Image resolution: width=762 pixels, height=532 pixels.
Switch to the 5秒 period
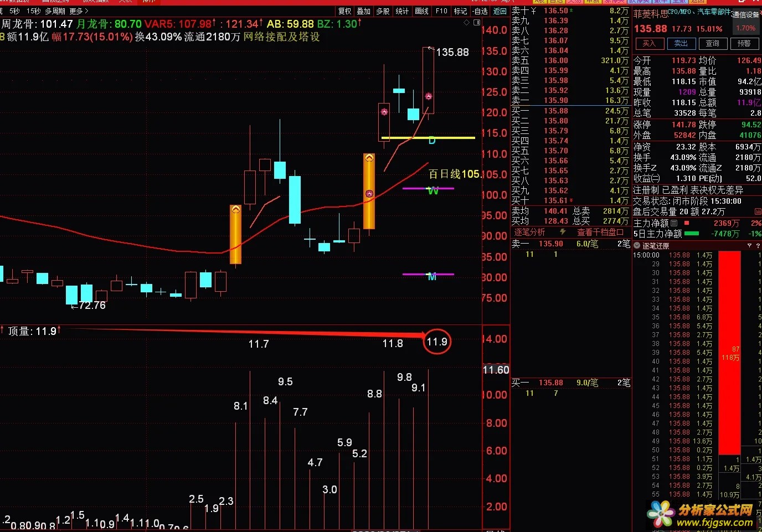(x=14, y=11)
